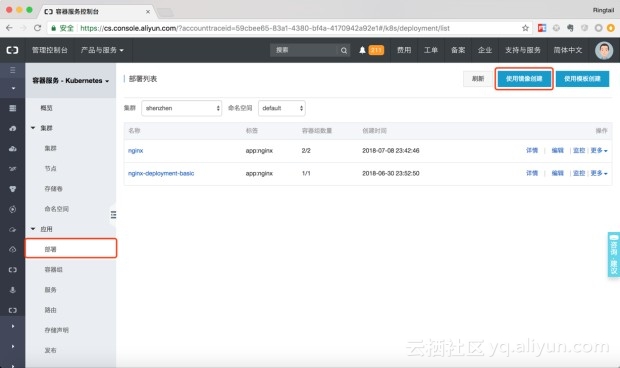Collapse the 应用 tree section

33,229
